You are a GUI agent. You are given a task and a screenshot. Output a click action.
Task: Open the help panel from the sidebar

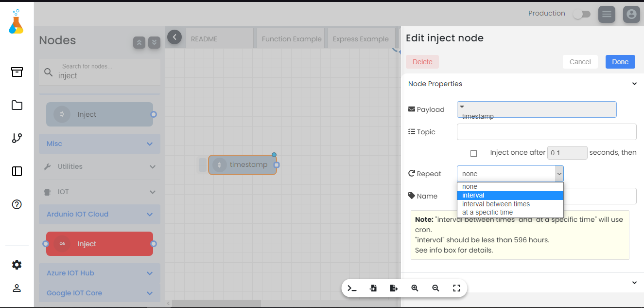17,204
